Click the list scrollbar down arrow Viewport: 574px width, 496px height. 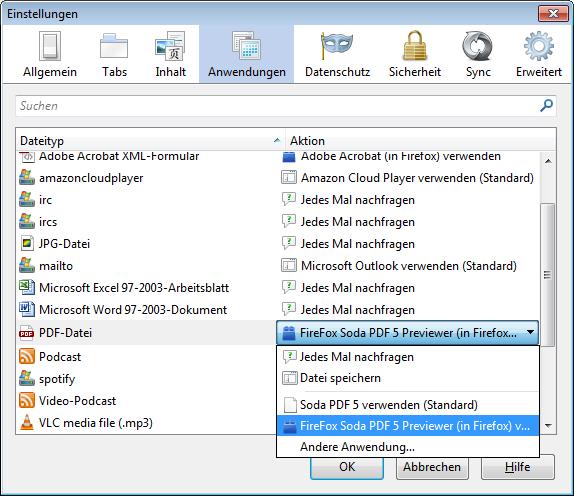(x=548, y=425)
